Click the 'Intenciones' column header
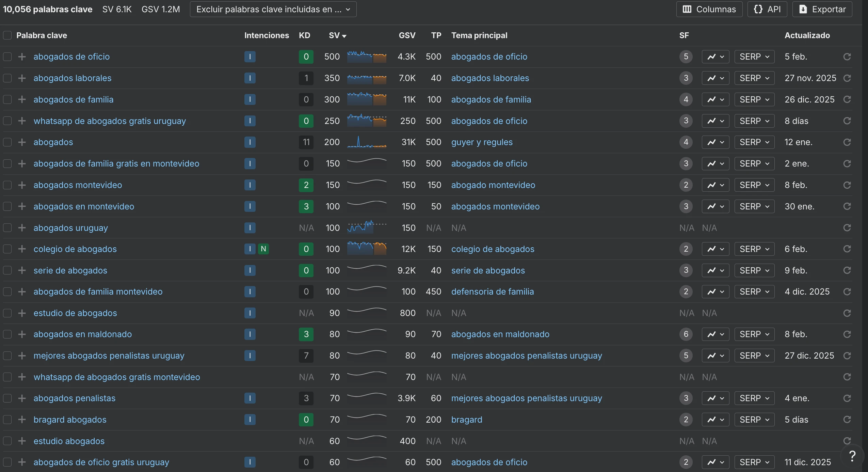 [267, 35]
